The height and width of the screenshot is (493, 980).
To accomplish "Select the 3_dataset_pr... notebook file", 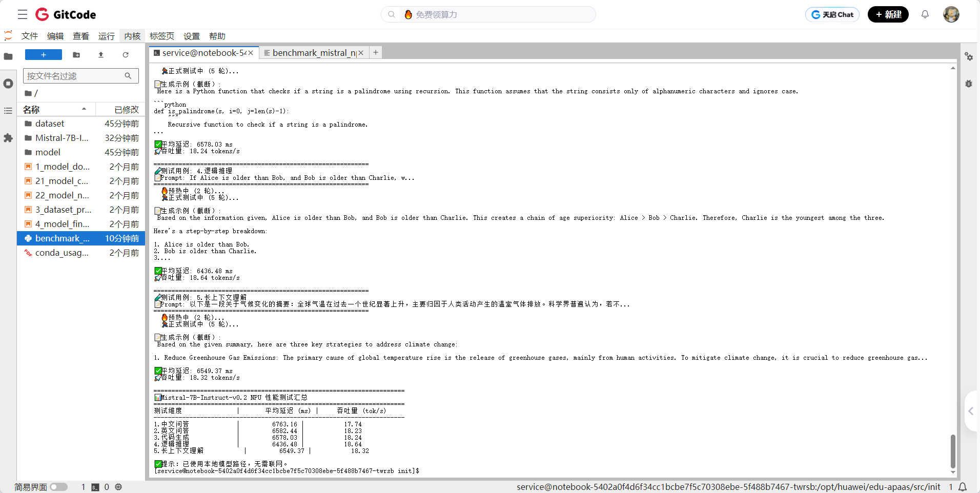I will point(81,210).
